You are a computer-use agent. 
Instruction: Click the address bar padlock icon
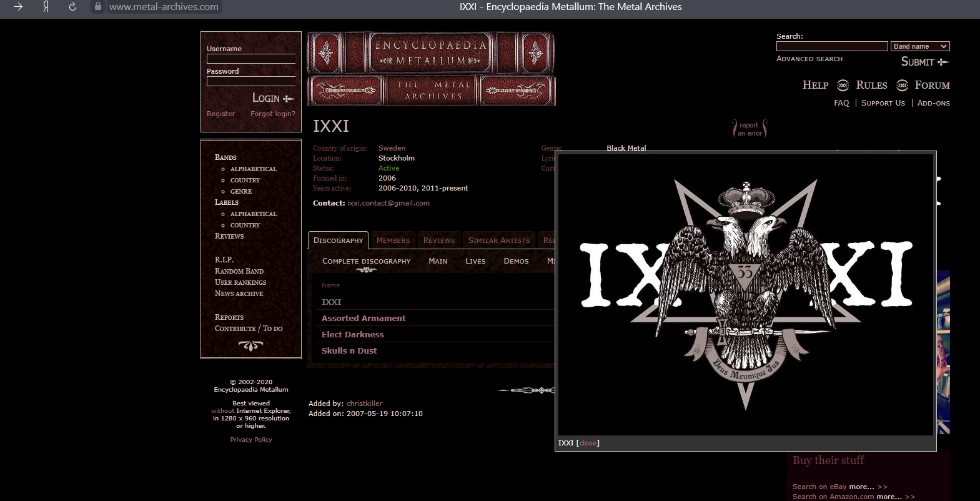coord(97,7)
